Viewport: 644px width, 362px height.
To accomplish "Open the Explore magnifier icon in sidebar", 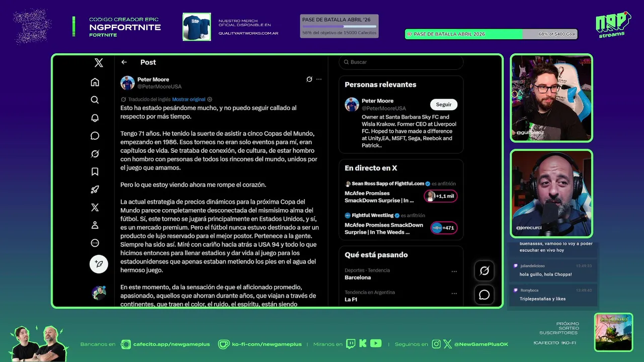I will click(95, 100).
